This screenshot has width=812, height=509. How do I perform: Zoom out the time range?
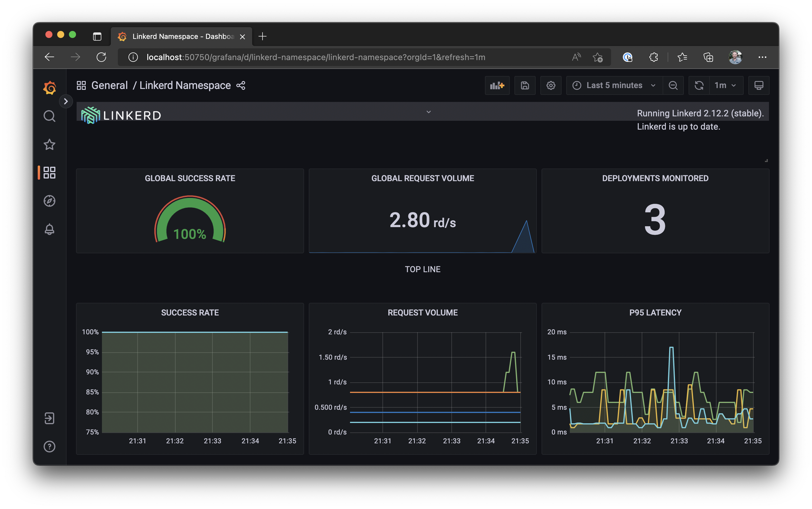[673, 85]
